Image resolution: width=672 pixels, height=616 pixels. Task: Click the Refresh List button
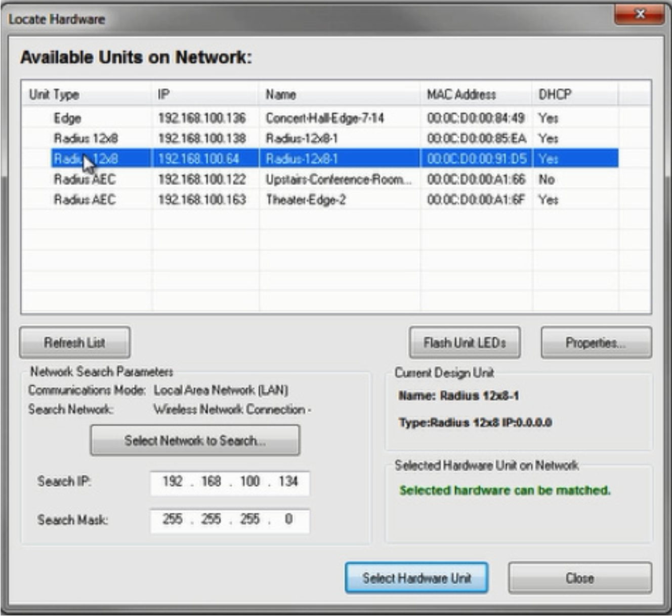(74, 343)
